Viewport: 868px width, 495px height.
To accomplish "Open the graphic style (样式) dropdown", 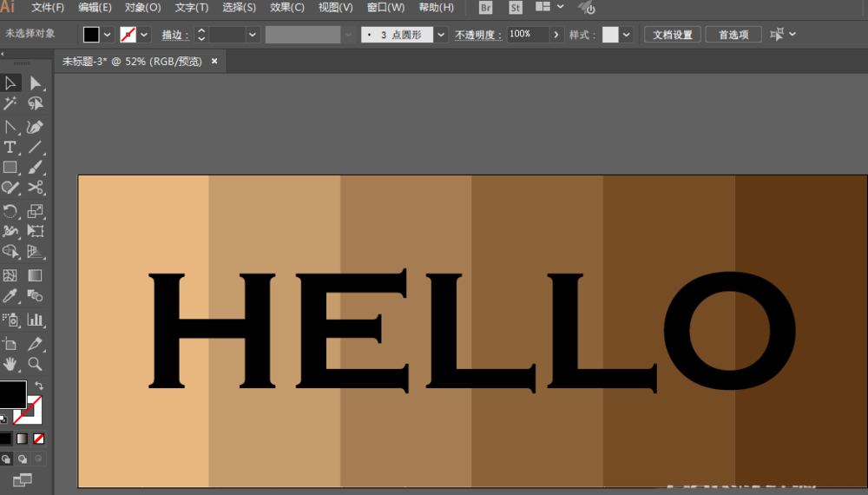I will (x=626, y=35).
